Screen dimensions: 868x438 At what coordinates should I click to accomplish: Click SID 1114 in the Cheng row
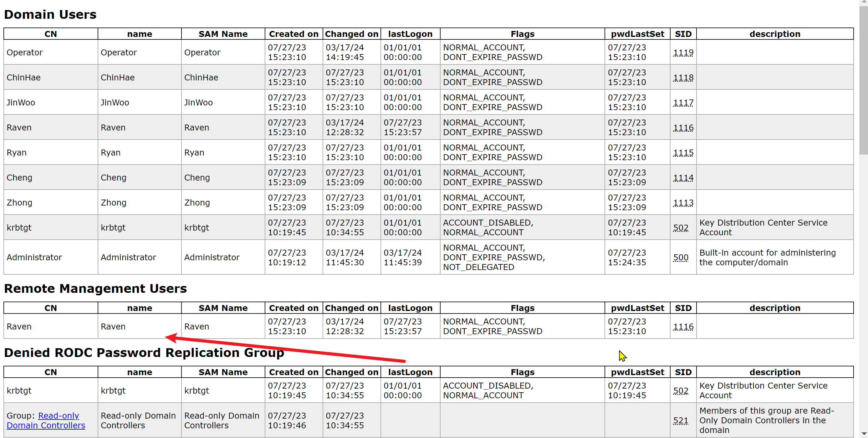point(683,178)
